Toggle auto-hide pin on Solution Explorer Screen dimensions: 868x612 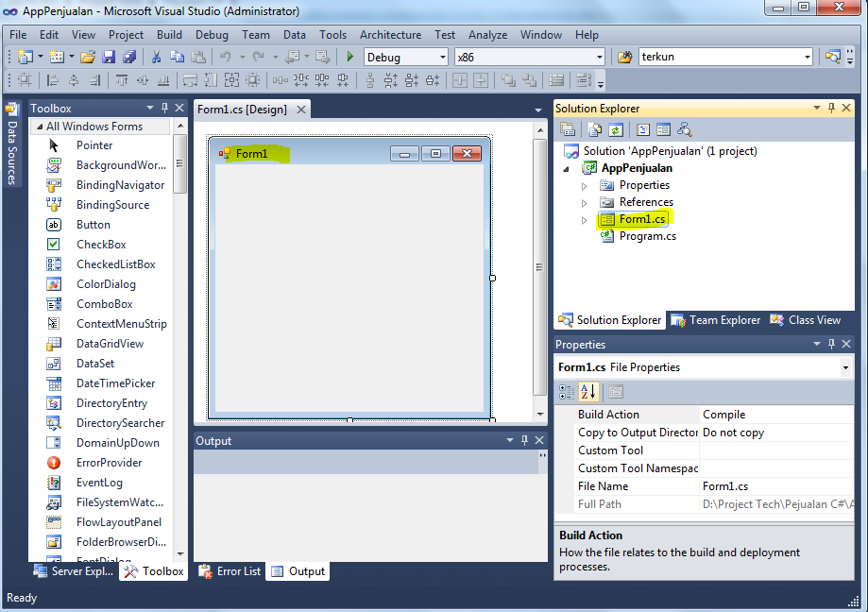coord(831,108)
